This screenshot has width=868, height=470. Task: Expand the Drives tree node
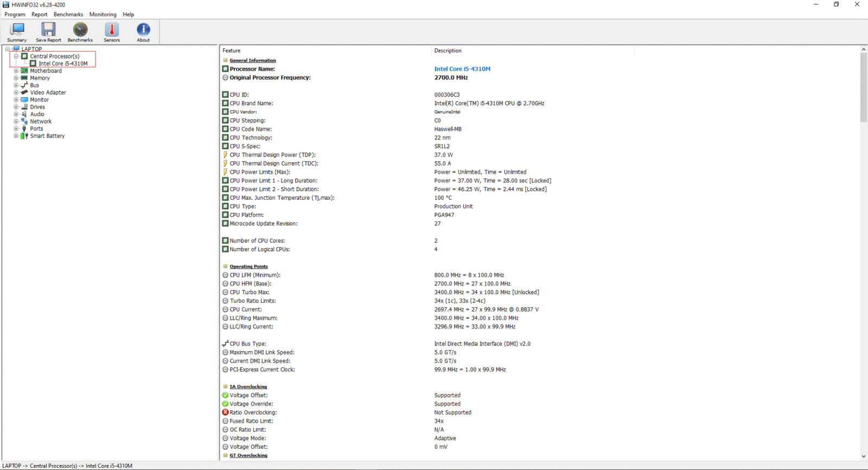16,107
